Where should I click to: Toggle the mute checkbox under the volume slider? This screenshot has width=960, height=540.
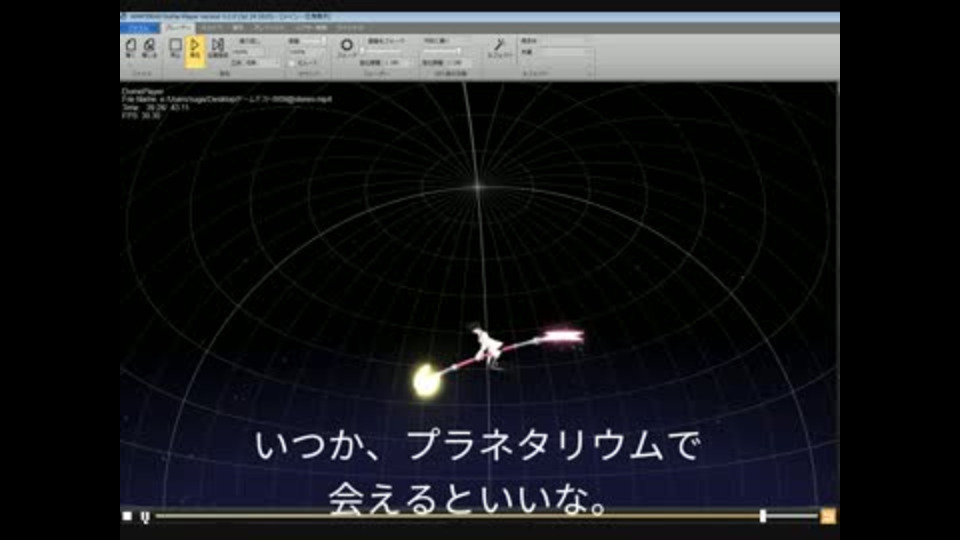[292, 63]
